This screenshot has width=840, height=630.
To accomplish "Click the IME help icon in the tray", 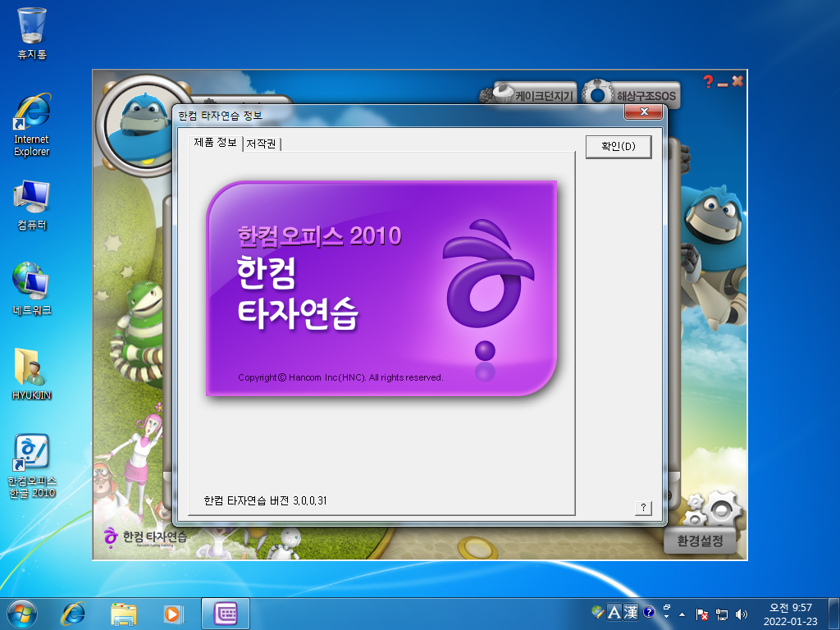I will pos(649,612).
